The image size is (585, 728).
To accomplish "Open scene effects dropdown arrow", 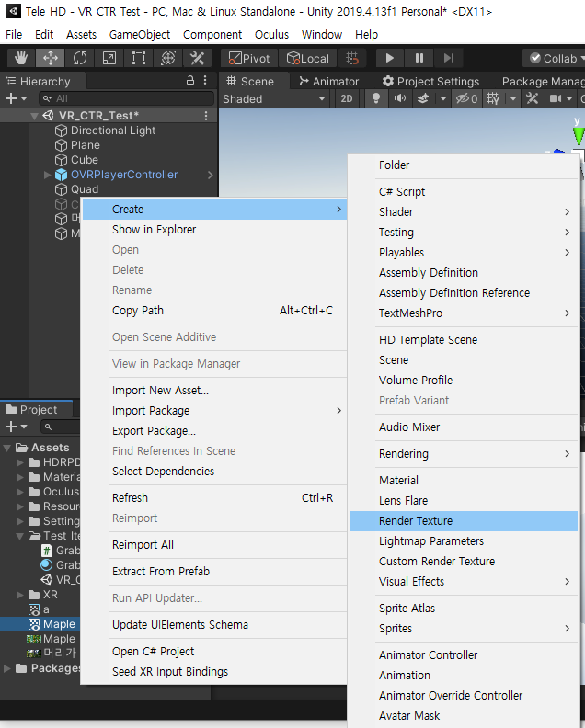I will tap(442, 98).
